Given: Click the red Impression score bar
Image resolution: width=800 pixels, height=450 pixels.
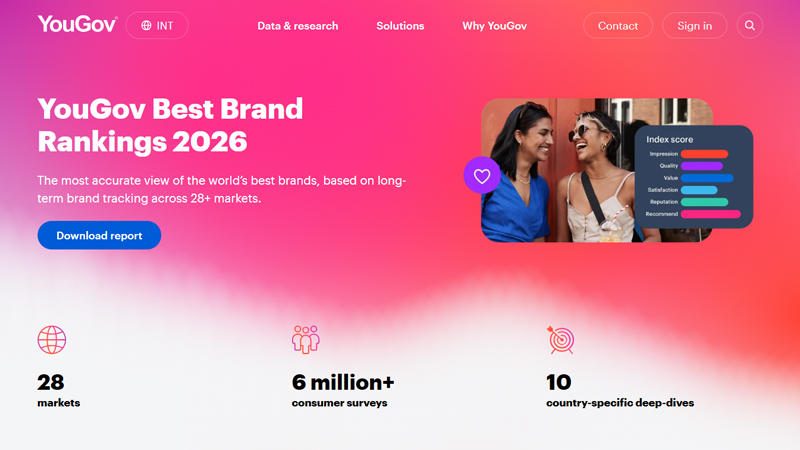Looking at the screenshot, I should (704, 154).
